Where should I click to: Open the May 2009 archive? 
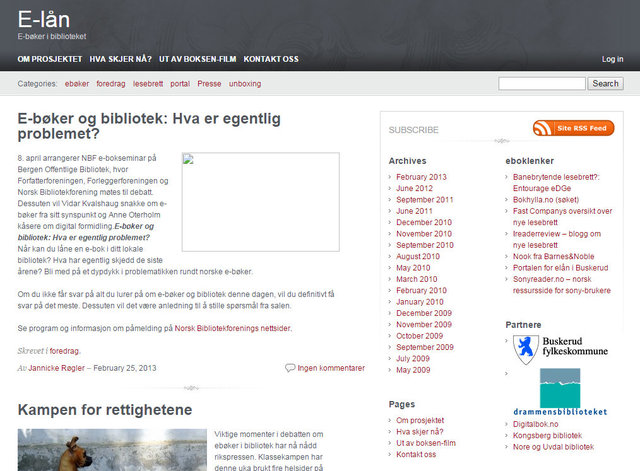point(413,370)
